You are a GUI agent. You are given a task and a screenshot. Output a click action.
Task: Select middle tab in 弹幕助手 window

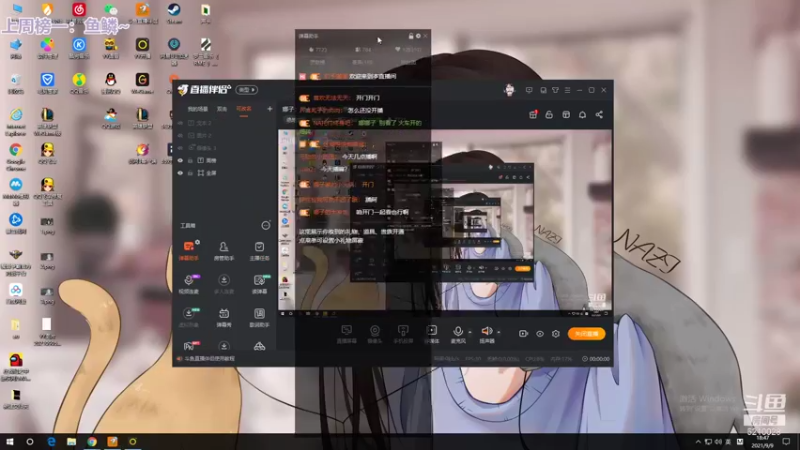[362, 62]
